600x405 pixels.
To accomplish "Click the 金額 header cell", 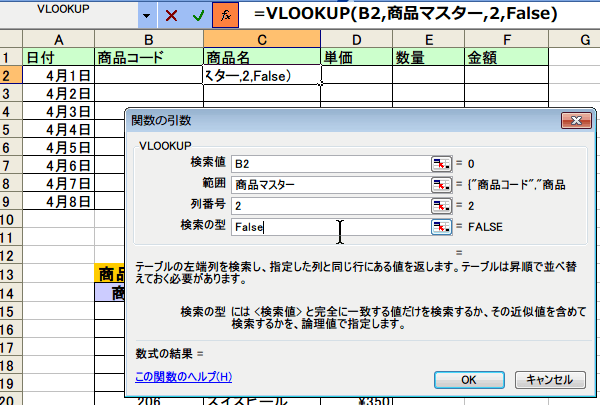I will [x=507, y=57].
